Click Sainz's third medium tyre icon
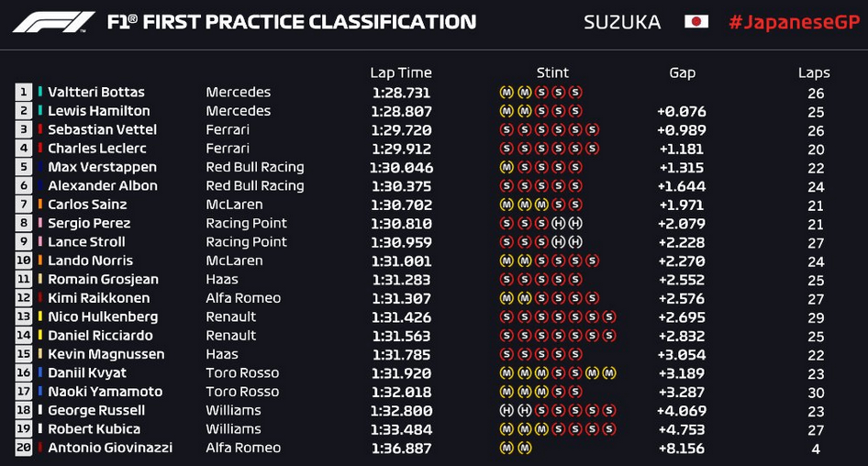868x466 pixels. (541, 205)
